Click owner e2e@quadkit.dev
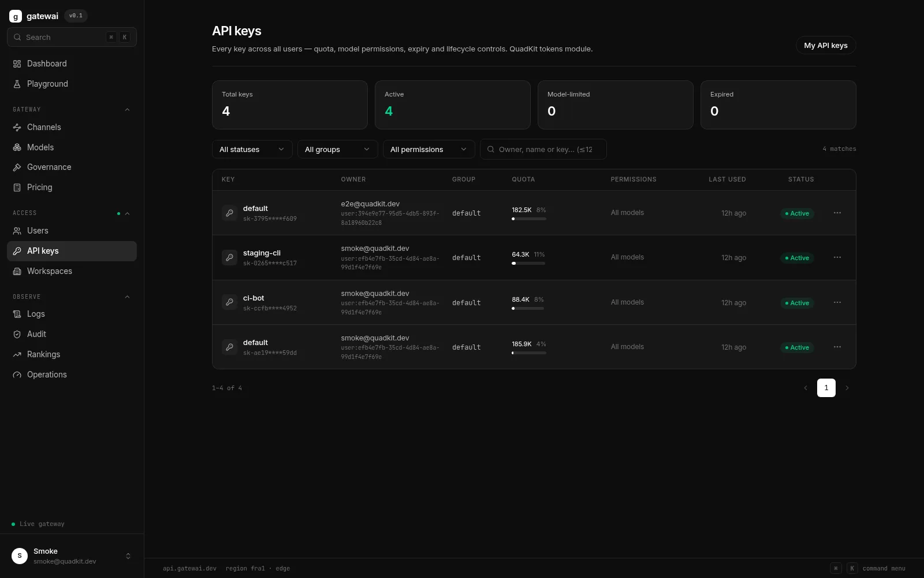 pos(370,204)
